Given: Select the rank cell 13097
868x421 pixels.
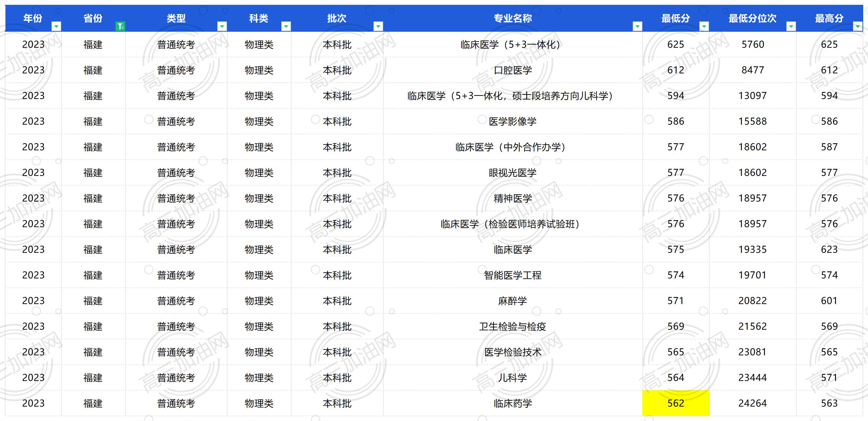Looking at the screenshot, I should pyautogui.click(x=753, y=96).
